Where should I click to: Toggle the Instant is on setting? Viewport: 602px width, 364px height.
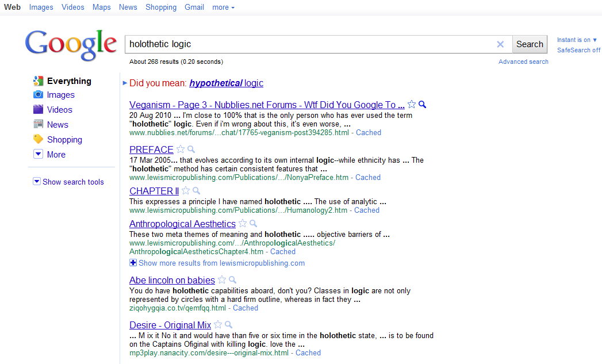pos(577,40)
